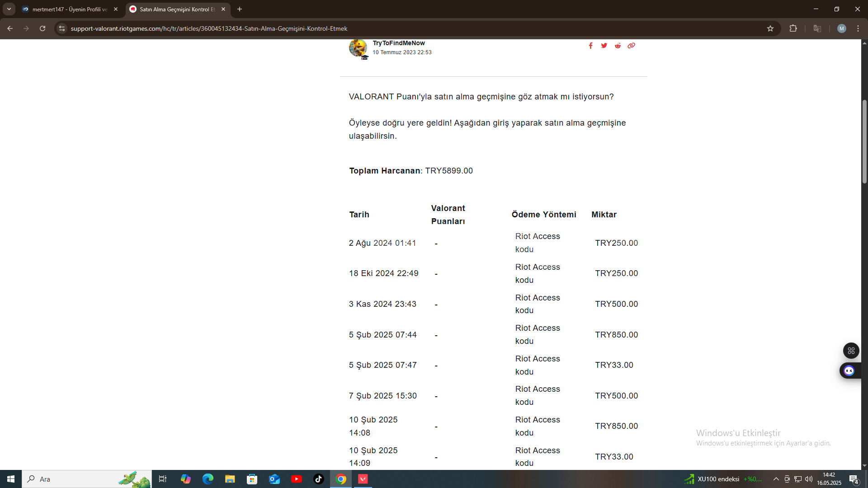Open Chrome from taskbar
This screenshot has width=868, height=488.
click(341, 479)
